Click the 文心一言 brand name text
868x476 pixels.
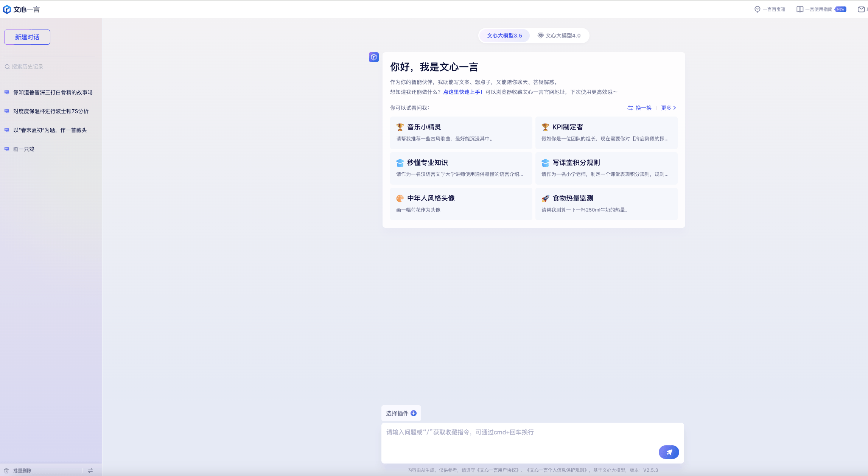26,9
